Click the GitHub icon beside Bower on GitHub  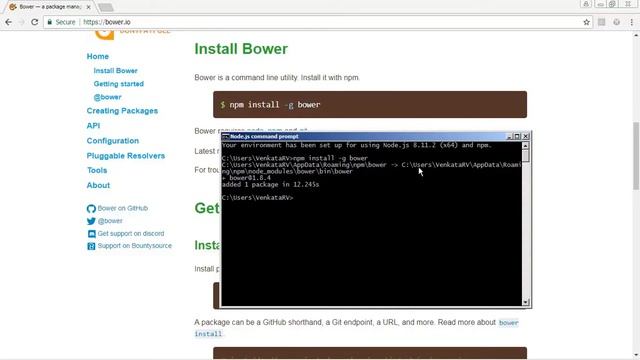[91, 209]
